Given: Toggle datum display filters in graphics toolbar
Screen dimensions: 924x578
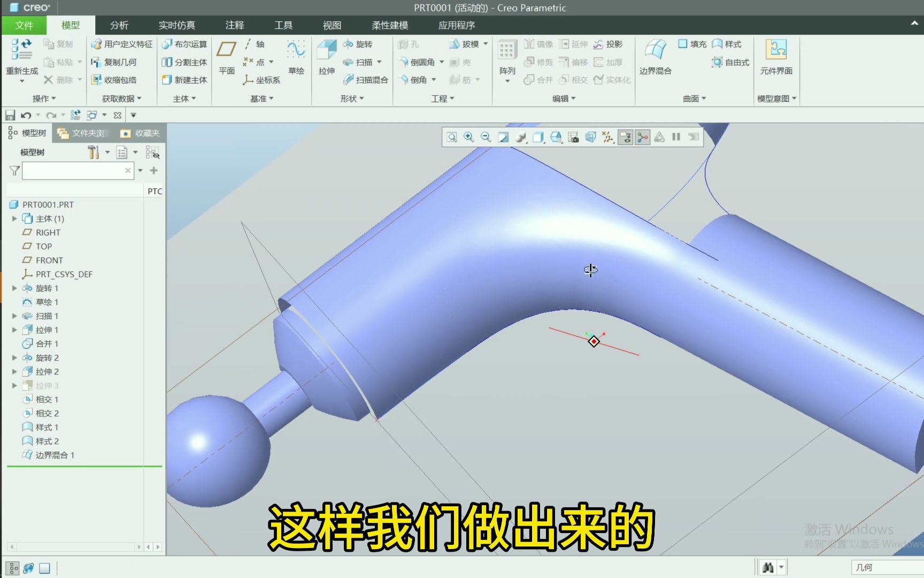Looking at the screenshot, I should tap(607, 138).
